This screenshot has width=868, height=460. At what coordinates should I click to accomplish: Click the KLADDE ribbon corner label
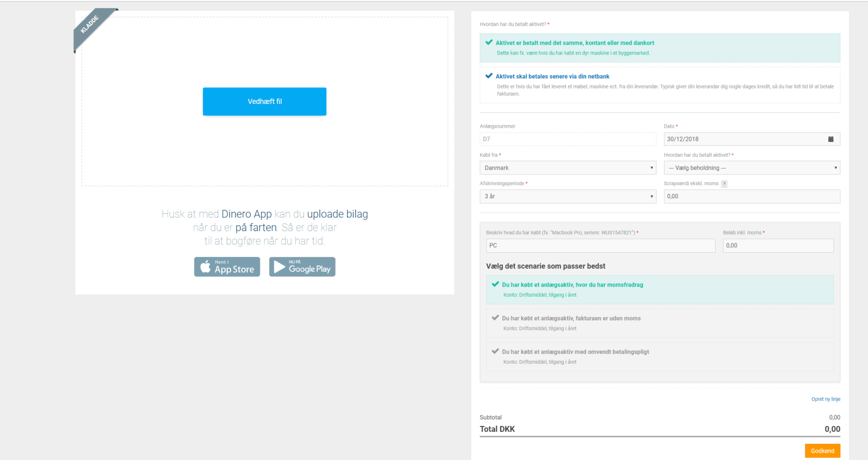coord(90,24)
